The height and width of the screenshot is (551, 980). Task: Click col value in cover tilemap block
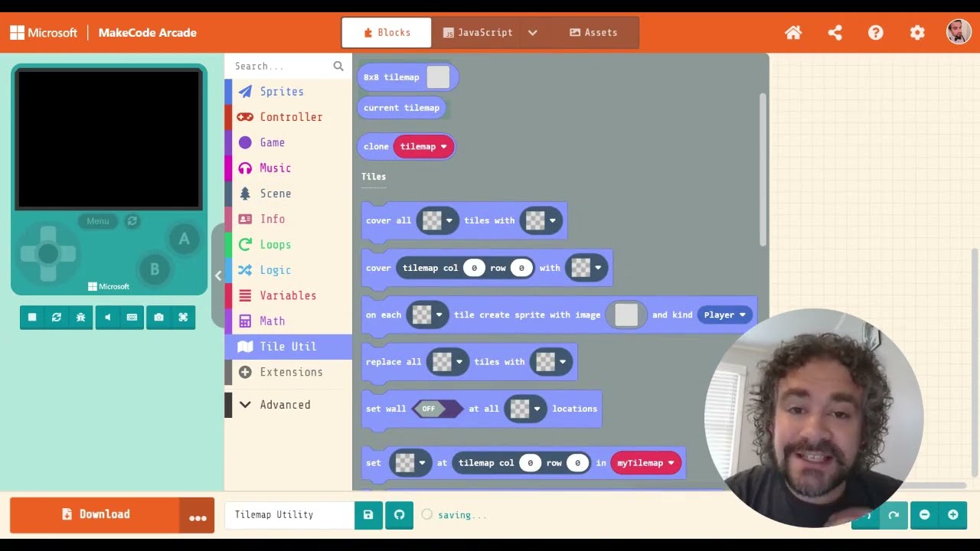click(x=474, y=268)
